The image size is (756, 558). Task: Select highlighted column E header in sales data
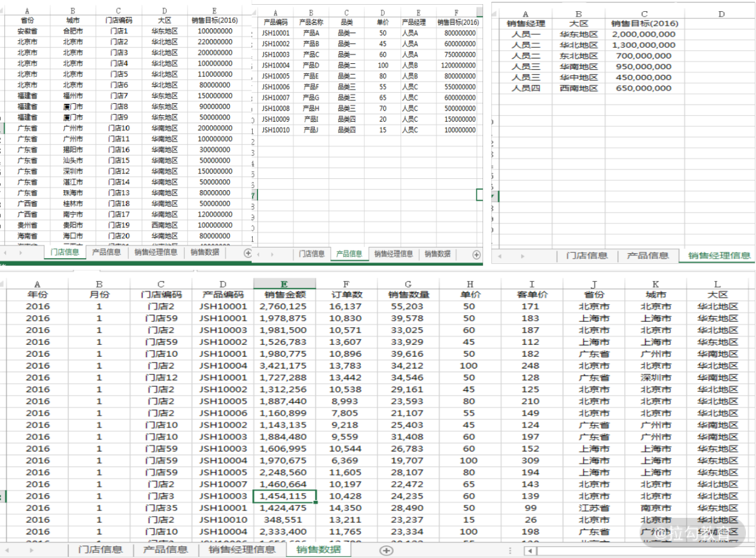click(x=285, y=284)
